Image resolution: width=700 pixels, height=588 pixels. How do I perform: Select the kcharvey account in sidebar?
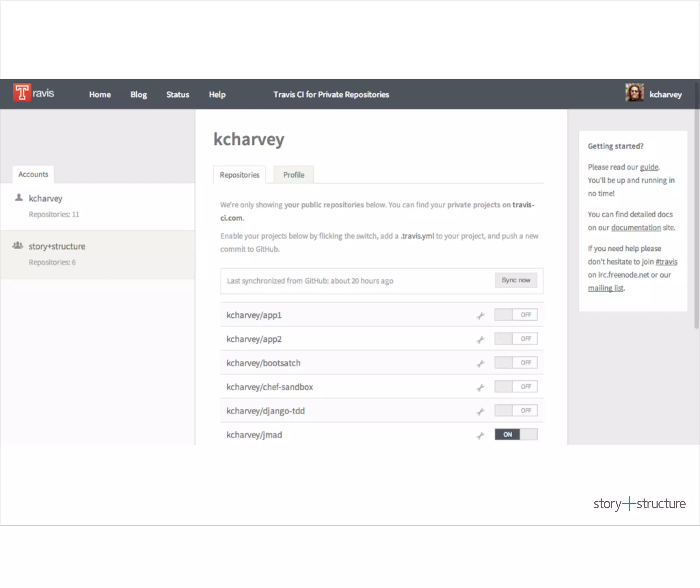coord(97,206)
